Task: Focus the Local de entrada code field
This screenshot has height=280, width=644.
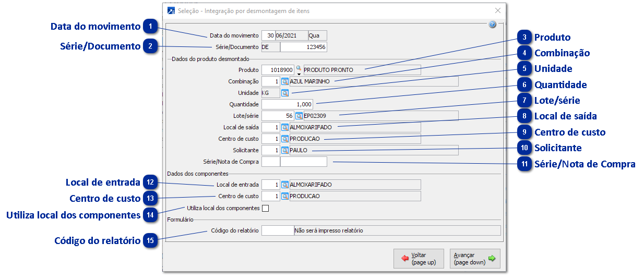Action: [271, 185]
